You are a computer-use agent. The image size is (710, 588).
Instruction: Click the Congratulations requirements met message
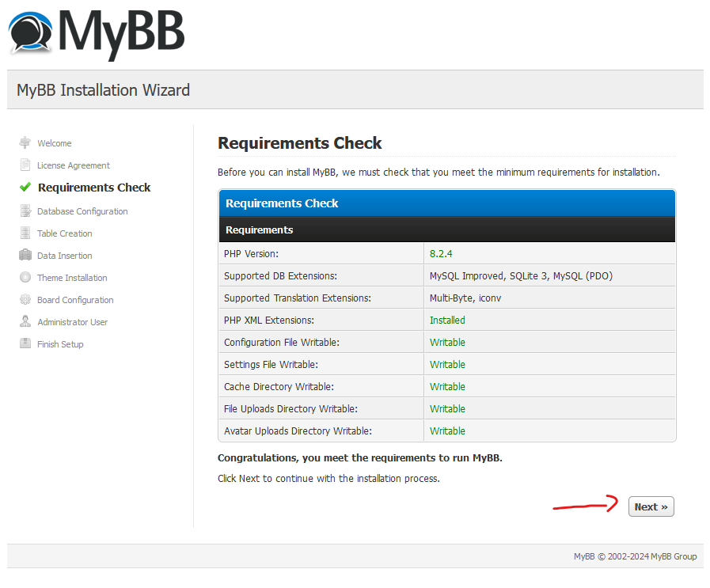(360, 458)
